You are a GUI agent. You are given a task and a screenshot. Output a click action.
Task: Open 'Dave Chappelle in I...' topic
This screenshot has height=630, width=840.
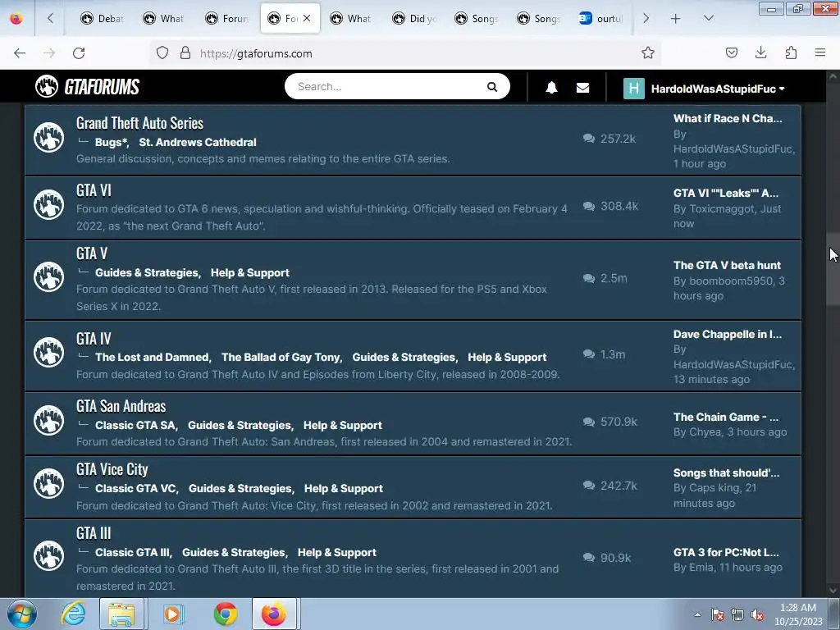(x=728, y=335)
